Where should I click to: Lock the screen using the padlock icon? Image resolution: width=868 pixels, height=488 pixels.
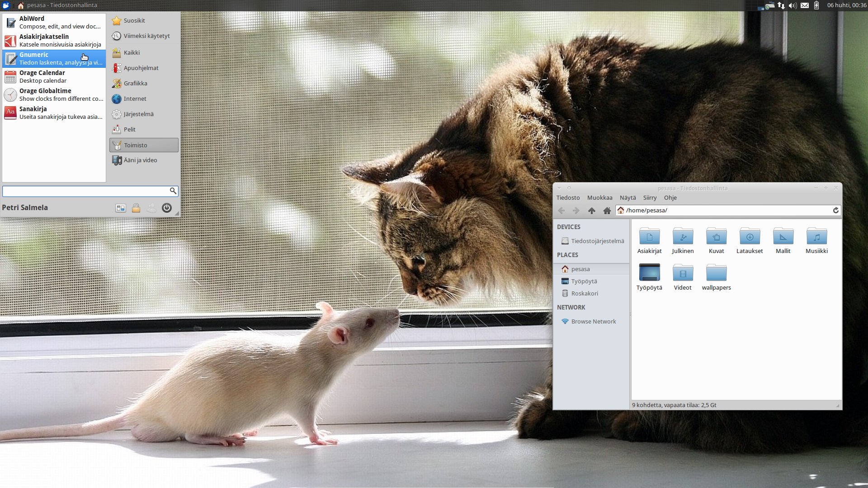(136, 208)
